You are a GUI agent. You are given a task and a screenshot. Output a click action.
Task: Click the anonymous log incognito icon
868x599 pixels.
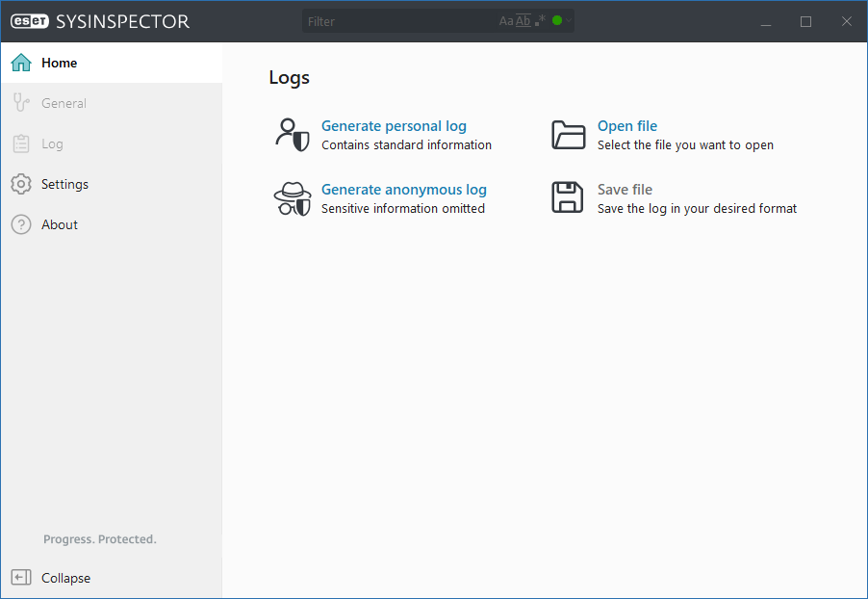(292, 198)
